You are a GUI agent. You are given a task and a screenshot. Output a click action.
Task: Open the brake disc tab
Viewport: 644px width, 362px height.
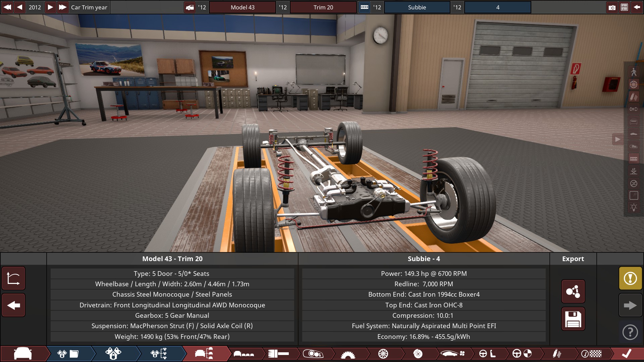[x=418, y=354]
